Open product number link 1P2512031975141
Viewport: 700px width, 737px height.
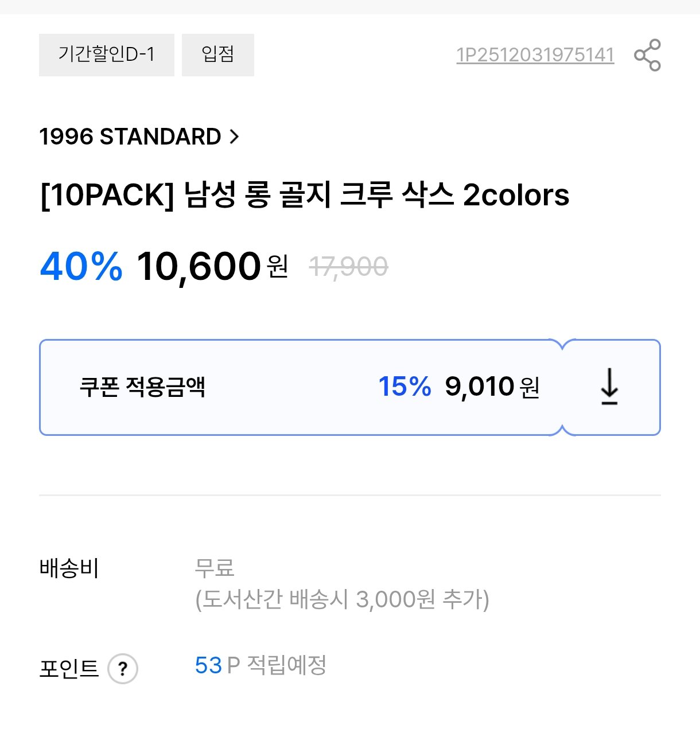pyautogui.click(x=535, y=56)
